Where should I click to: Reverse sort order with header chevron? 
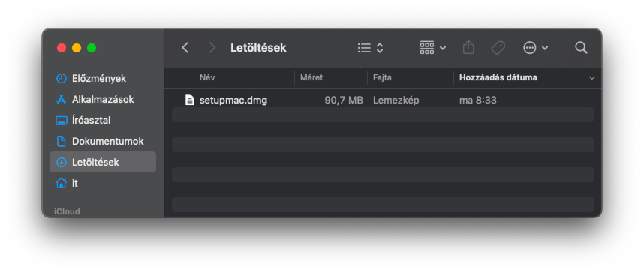pyautogui.click(x=591, y=77)
